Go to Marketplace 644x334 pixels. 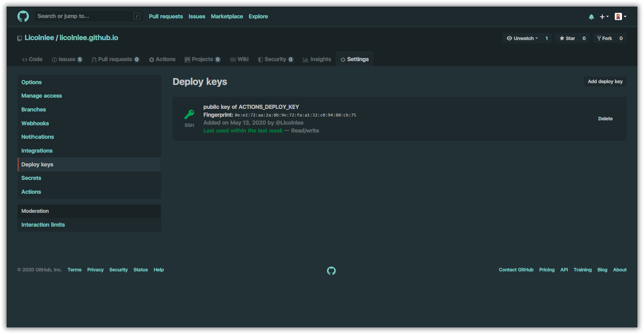click(x=227, y=16)
